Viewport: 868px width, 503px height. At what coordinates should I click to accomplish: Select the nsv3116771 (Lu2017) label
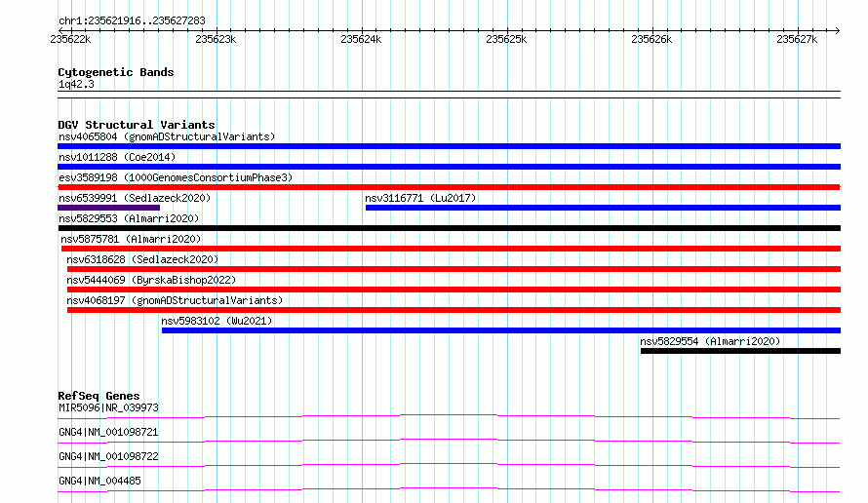coord(420,198)
